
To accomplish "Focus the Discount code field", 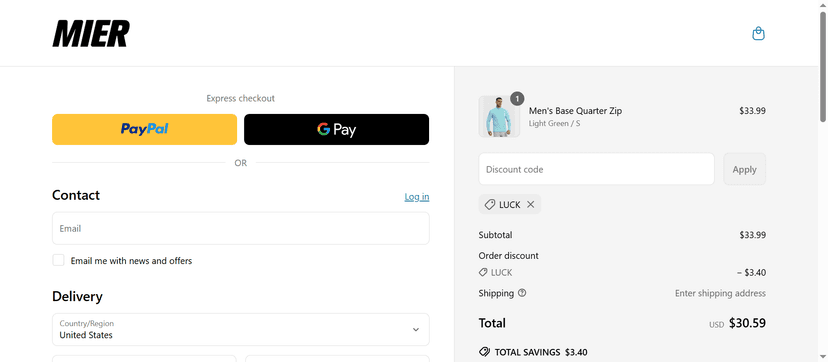I will point(597,169).
